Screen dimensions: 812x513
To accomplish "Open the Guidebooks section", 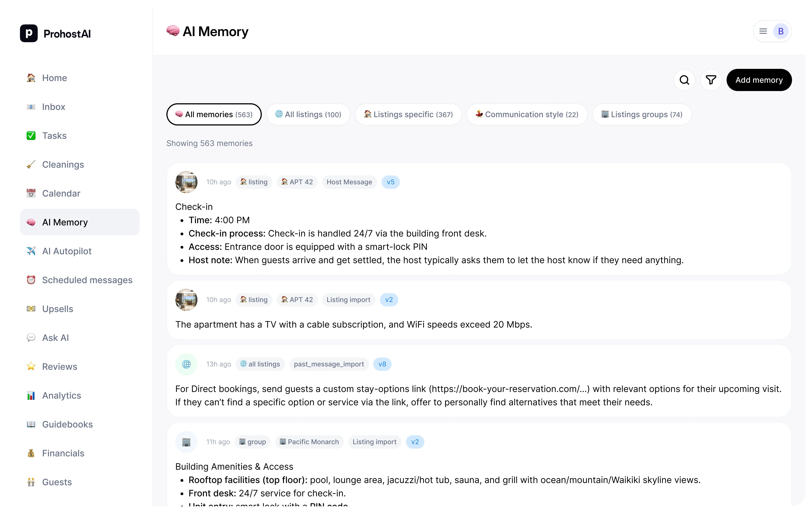I will 67,424.
